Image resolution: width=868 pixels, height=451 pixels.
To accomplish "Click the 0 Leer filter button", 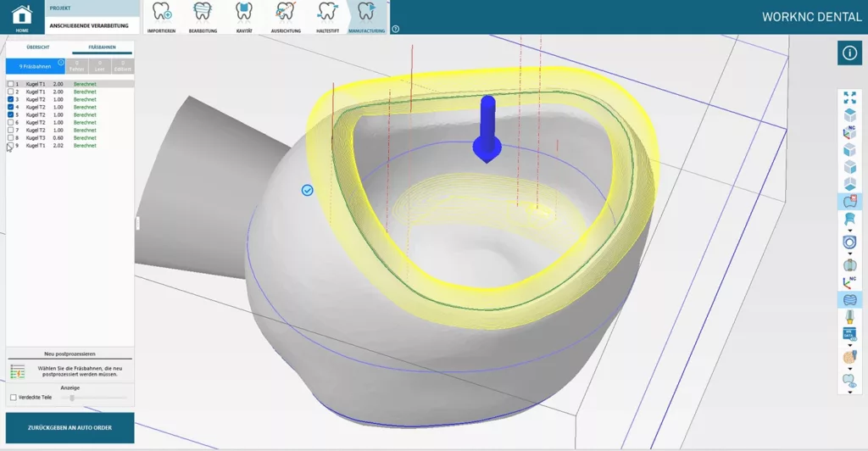I will (100, 66).
